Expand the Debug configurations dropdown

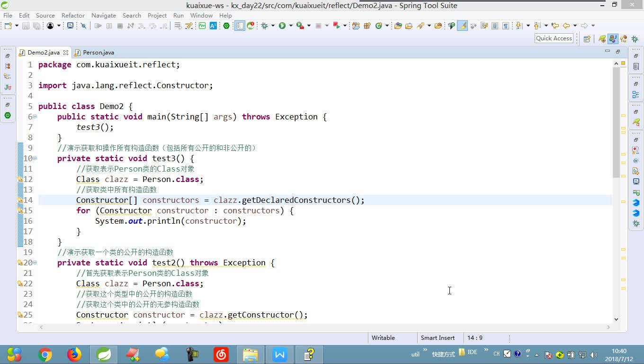tap(273, 26)
